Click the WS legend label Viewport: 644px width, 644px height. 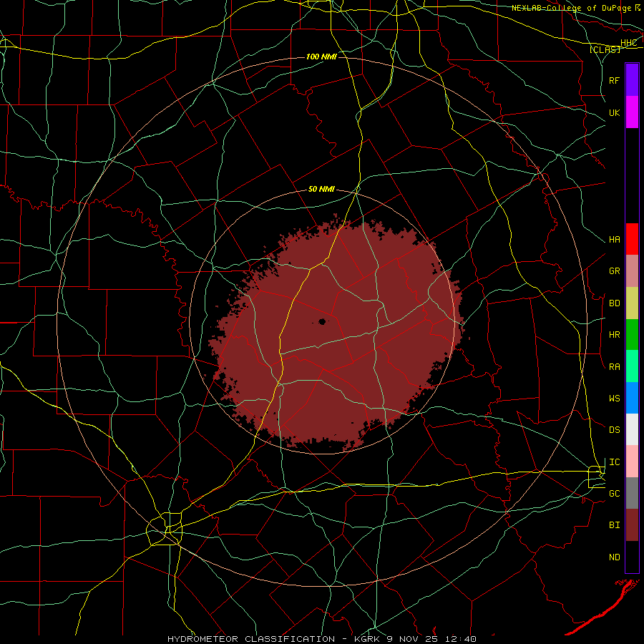pyautogui.click(x=614, y=399)
